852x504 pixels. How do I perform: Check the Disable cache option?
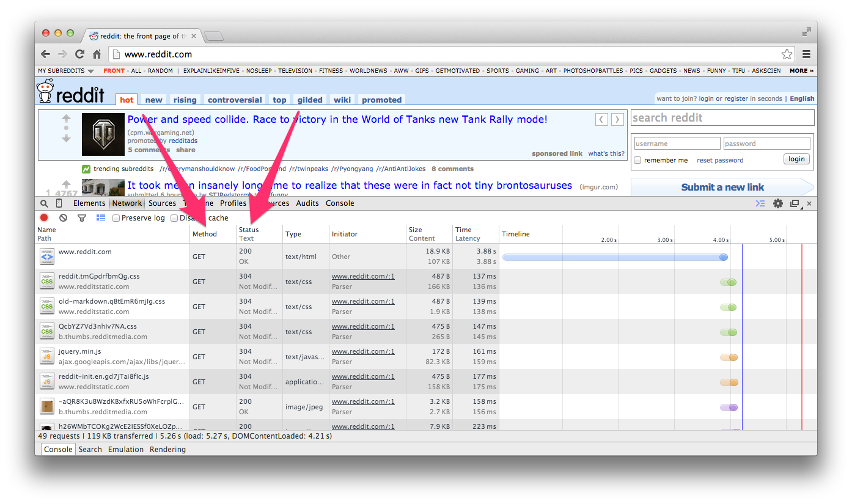pos(174,218)
